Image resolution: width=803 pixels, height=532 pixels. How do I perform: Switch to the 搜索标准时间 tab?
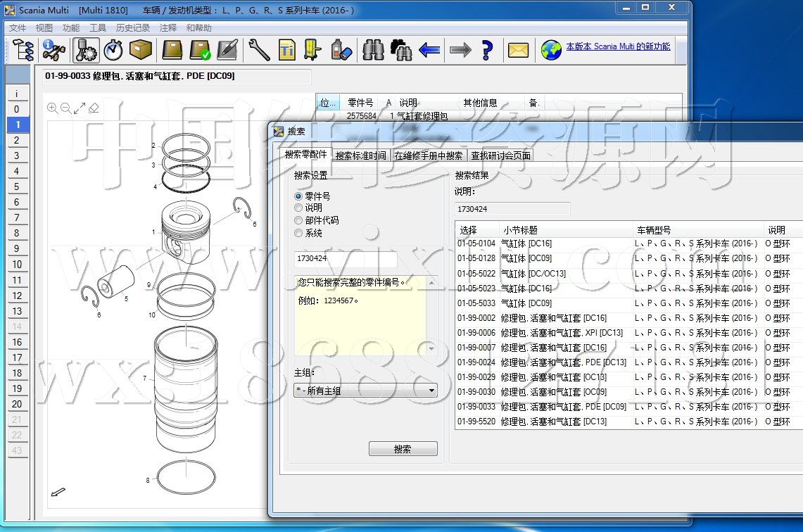360,156
